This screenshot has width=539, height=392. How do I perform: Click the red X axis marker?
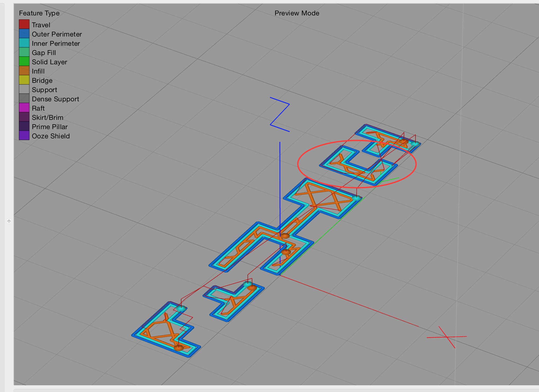click(447, 337)
